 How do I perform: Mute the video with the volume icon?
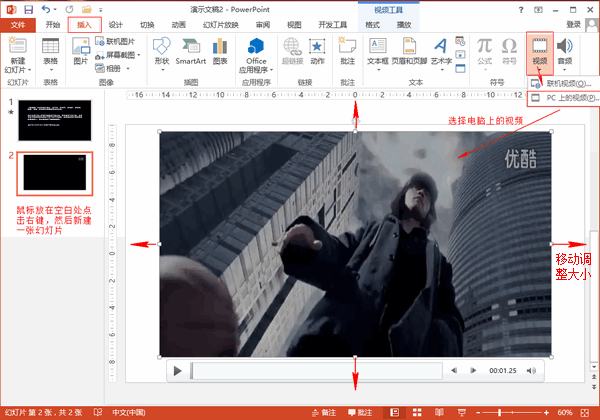click(x=531, y=370)
